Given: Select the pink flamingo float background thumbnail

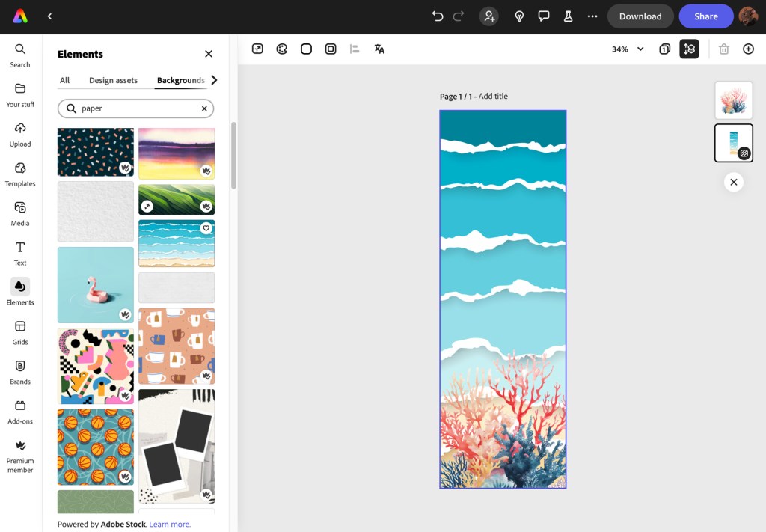Looking at the screenshot, I should 96,284.
